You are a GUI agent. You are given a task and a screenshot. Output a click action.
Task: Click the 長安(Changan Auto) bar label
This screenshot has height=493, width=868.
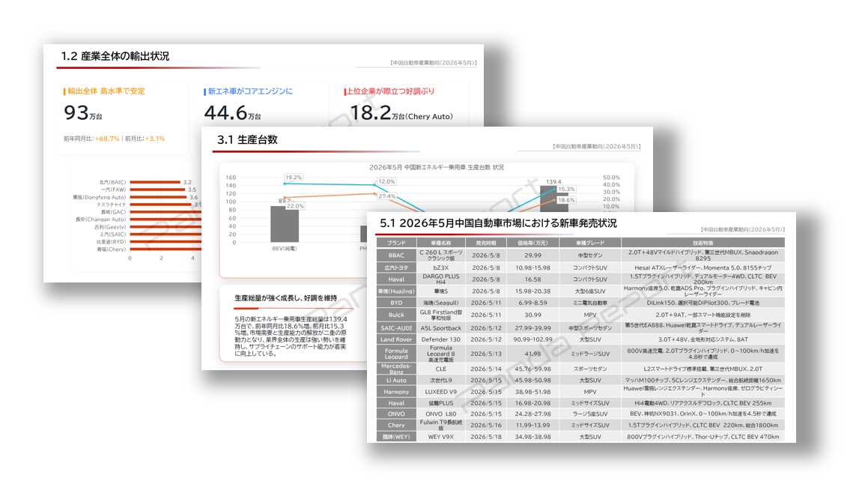(101, 220)
